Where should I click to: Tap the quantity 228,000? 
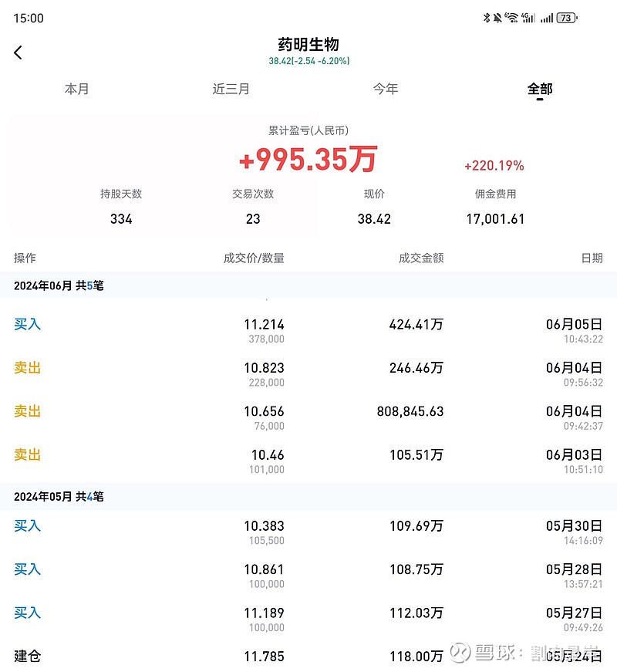(267, 382)
